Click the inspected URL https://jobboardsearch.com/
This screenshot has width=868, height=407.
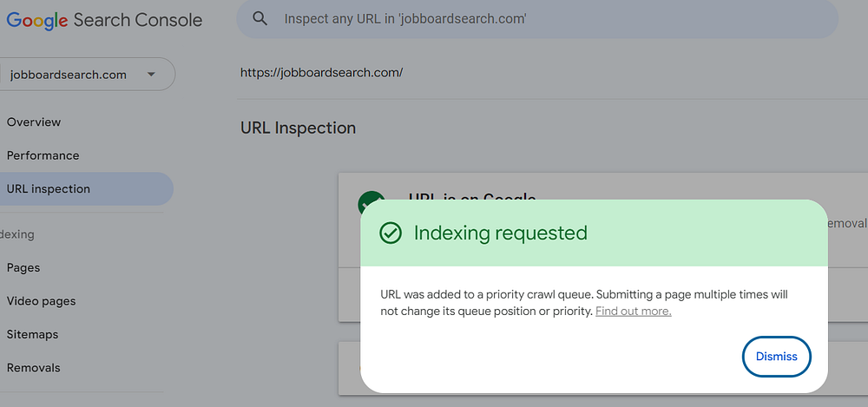coord(321,73)
